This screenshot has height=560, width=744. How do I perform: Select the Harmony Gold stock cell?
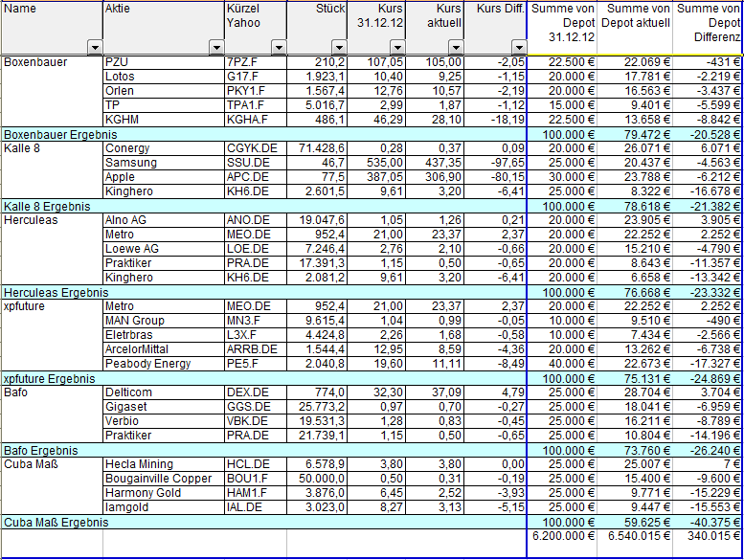(164, 493)
